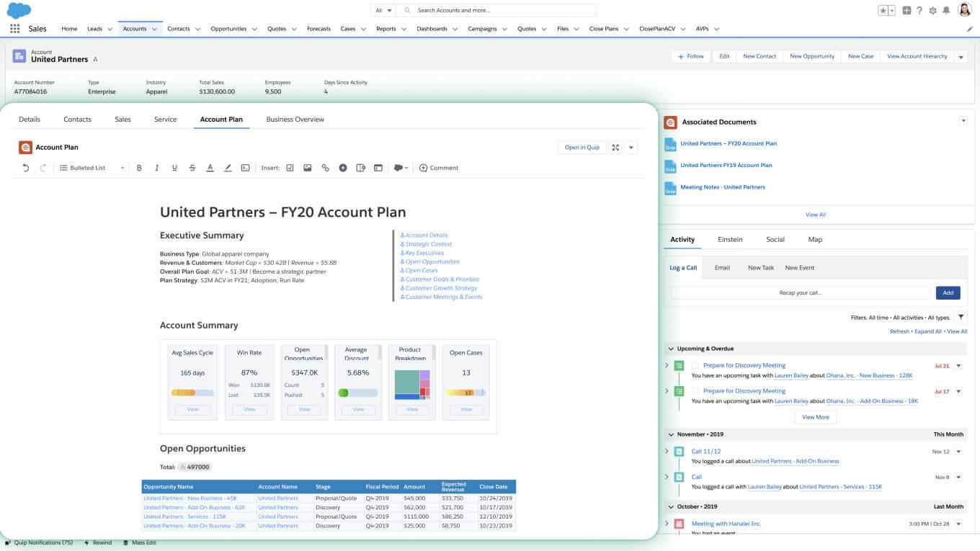Screen dimensions: 980x551
Task: Click the Avg Sales Cycle progress bar
Action: point(192,393)
